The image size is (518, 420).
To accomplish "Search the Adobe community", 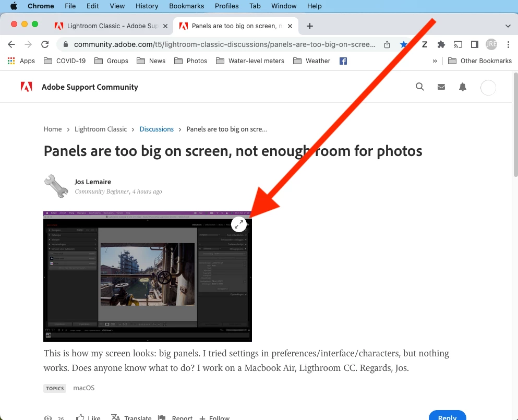I will click(420, 87).
